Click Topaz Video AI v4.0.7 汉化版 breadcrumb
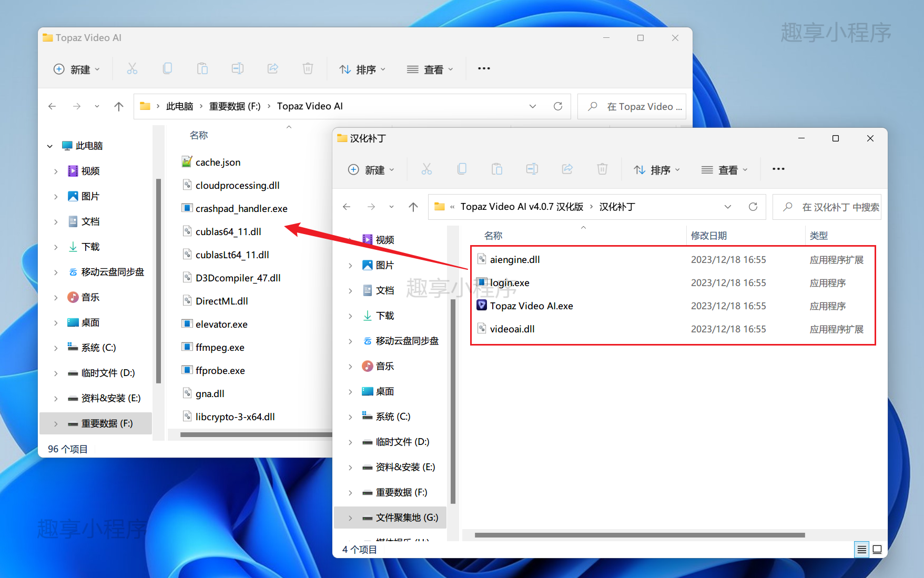Screen dimensions: 924x578 coord(522,207)
